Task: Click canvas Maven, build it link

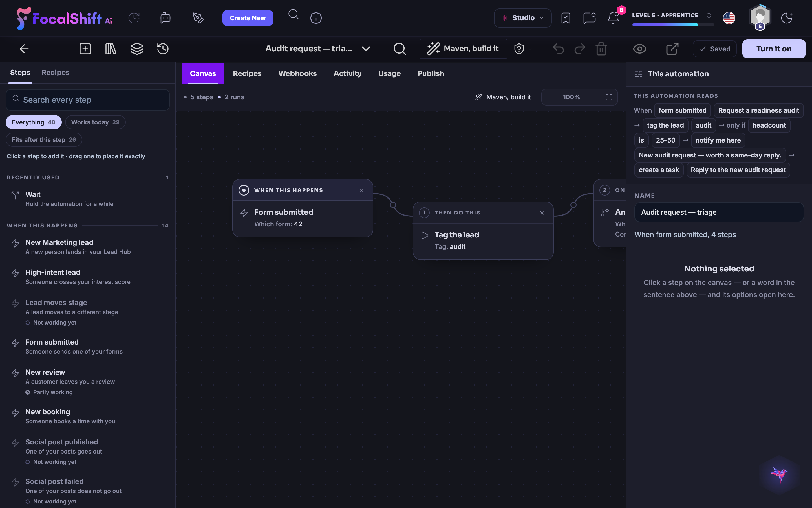Action: point(503,97)
